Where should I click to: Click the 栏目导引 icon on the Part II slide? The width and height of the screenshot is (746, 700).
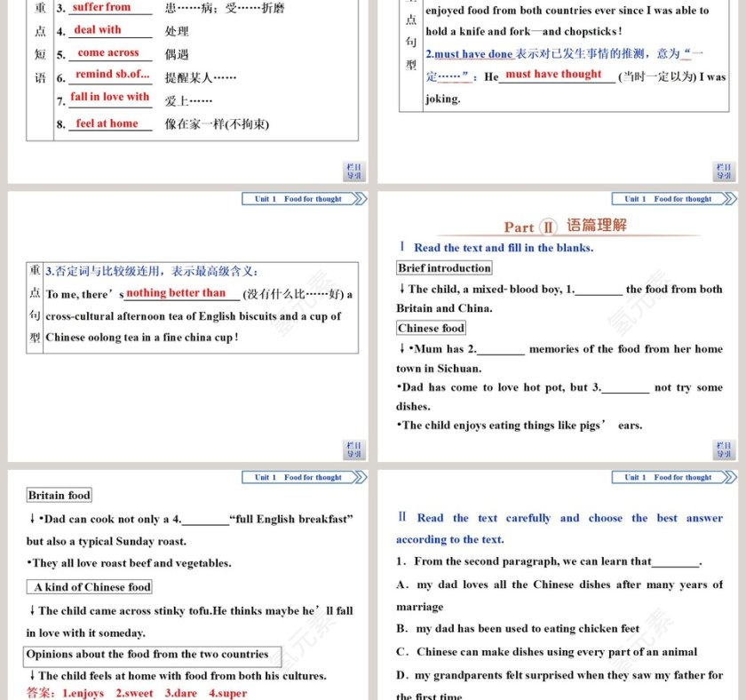(x=722, y=450)
